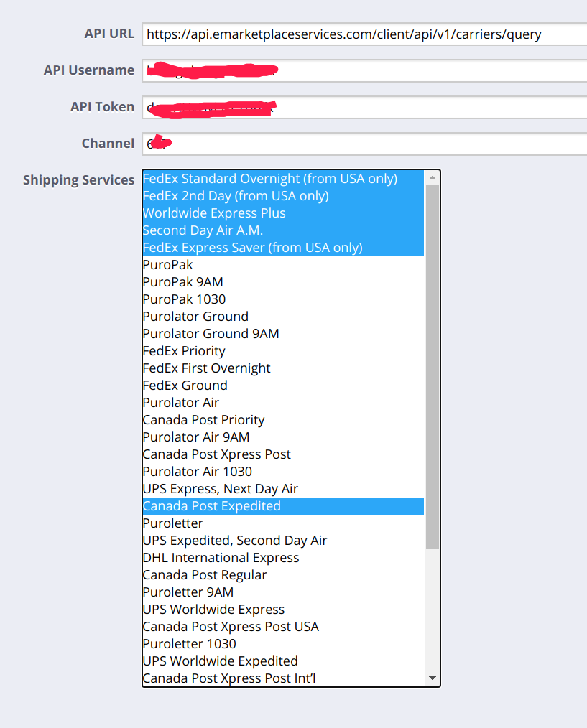Click the shipping services scrollbar thumb
The height and width of the screenshot is (728, 587).
pyautogui.click(x=432, y=366)
